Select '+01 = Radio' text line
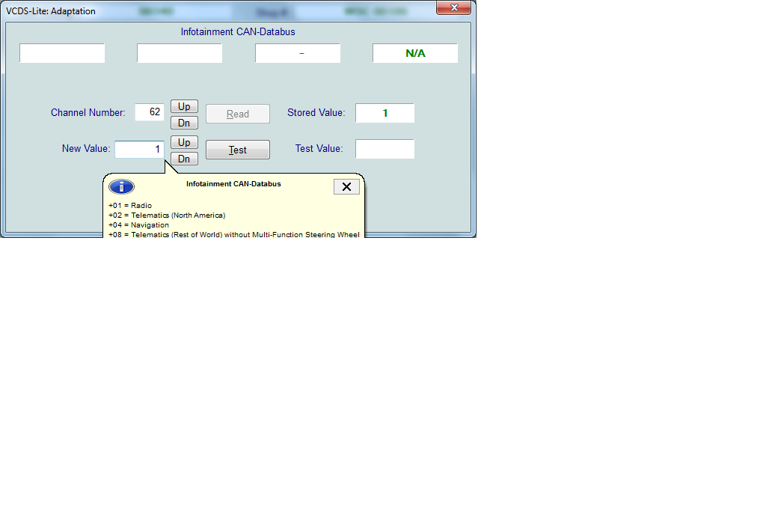766x532 pixels. coord(130,206)
